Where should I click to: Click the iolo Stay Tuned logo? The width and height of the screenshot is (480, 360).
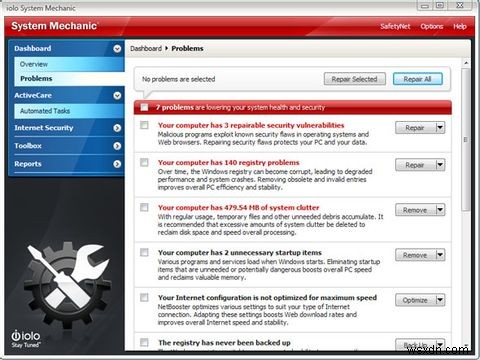[26, 339]
